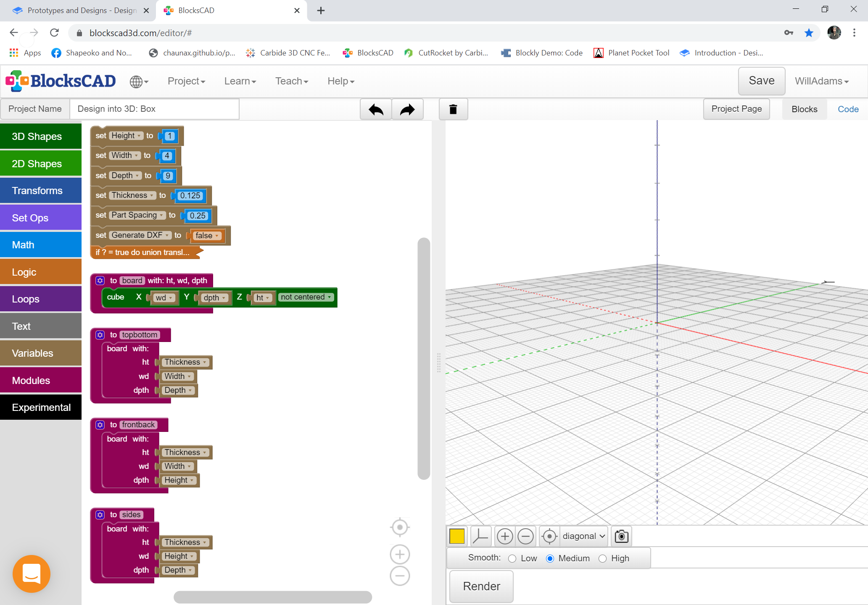Open the Variables toolbox category

(x=41, y=353)
